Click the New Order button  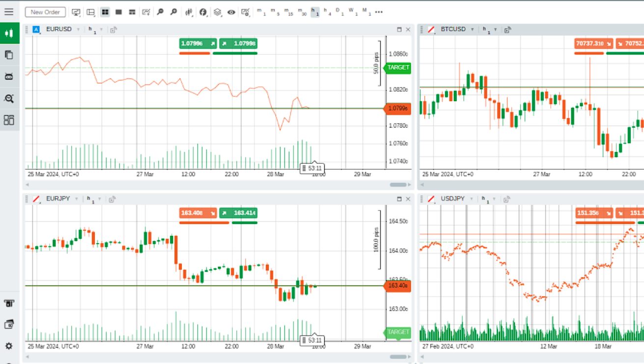click(45, 12)
